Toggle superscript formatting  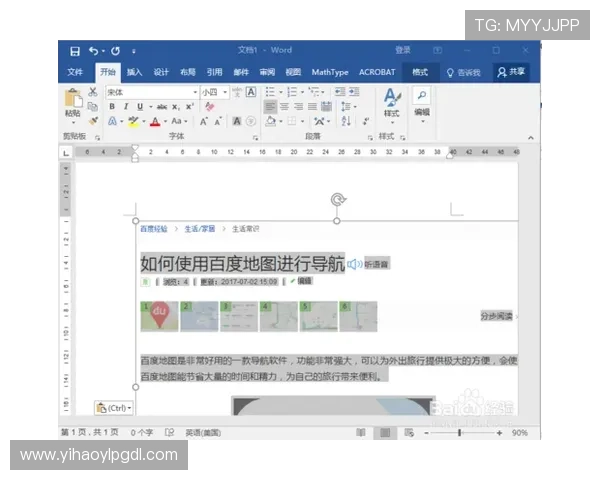(x=190, y=106)
